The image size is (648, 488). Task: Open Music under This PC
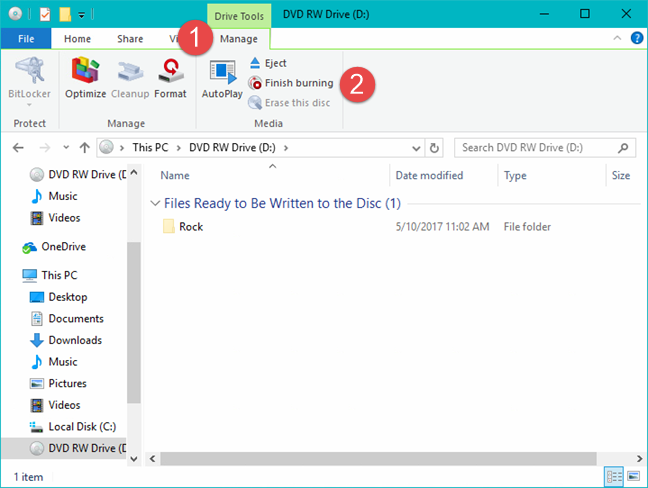pyautogui.click(x=55, y=362)
